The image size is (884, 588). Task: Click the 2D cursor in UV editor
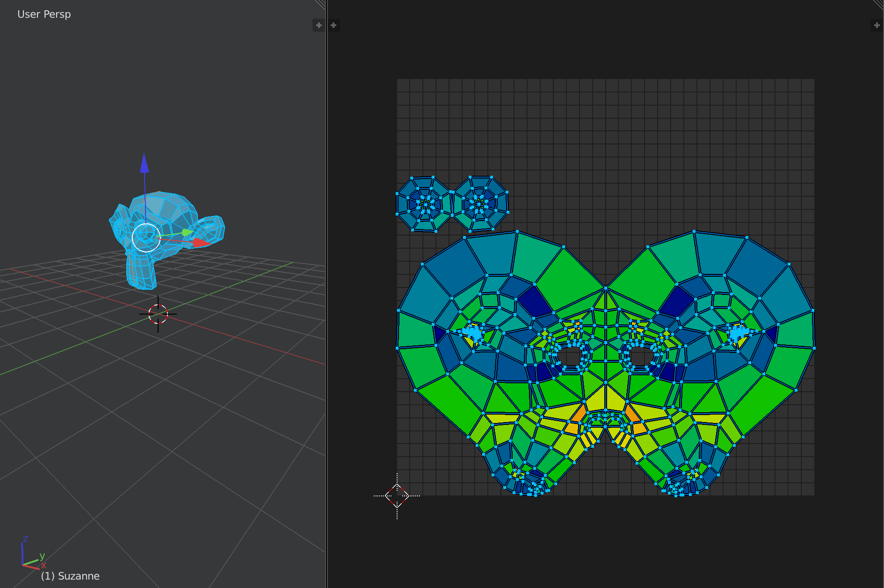point(397,496)
